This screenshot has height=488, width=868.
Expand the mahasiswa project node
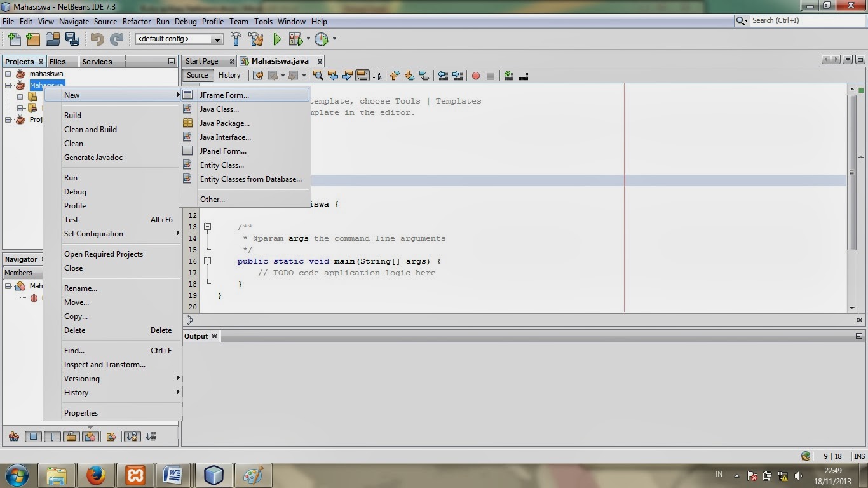coord(8,73)
